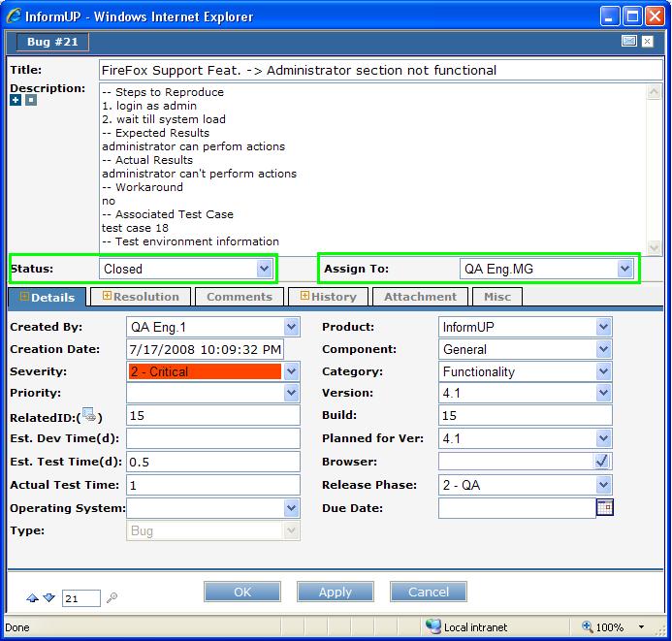
Task: Switch to the Attachment tab
Action: [x=420, y=297]
